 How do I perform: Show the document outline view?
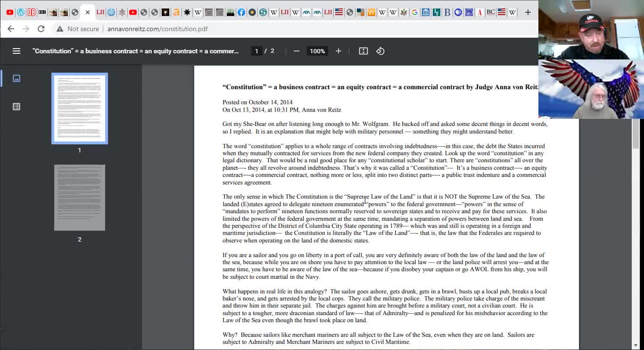point(17,107)
